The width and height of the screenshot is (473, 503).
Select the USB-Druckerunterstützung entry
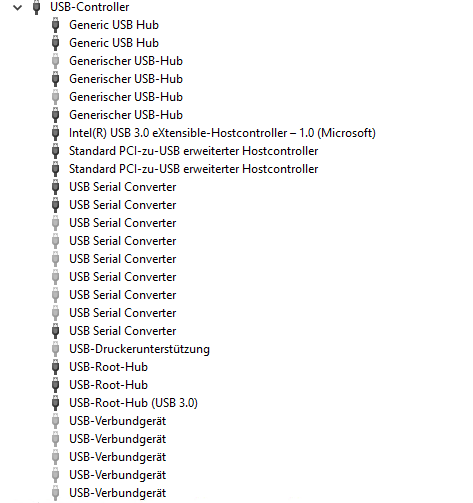139,349
